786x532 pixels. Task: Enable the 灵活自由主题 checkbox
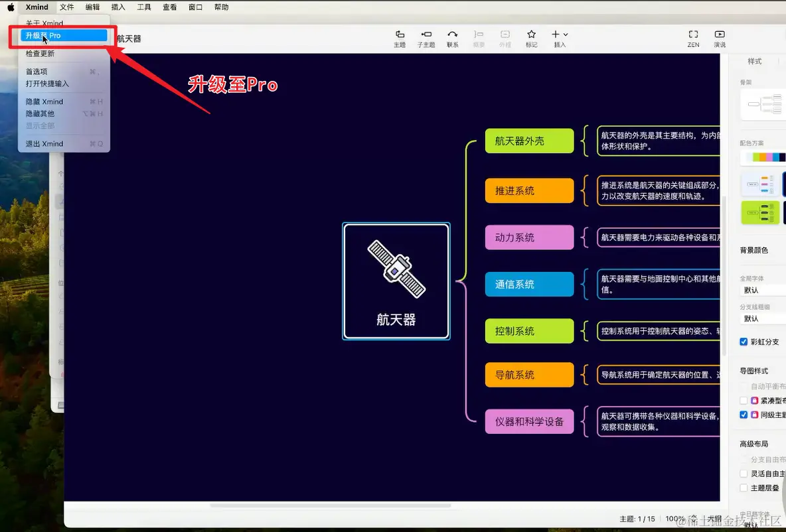point(744,474)
